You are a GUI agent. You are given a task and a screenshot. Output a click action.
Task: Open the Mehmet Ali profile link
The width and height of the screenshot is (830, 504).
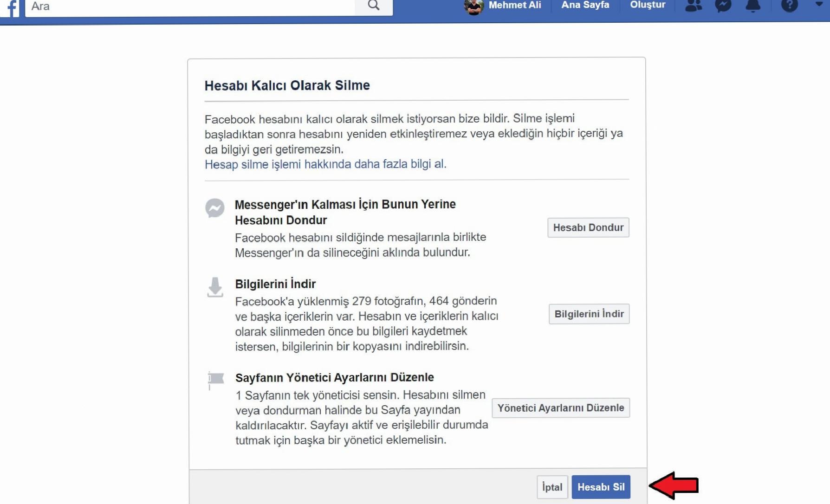click(515, 5)
